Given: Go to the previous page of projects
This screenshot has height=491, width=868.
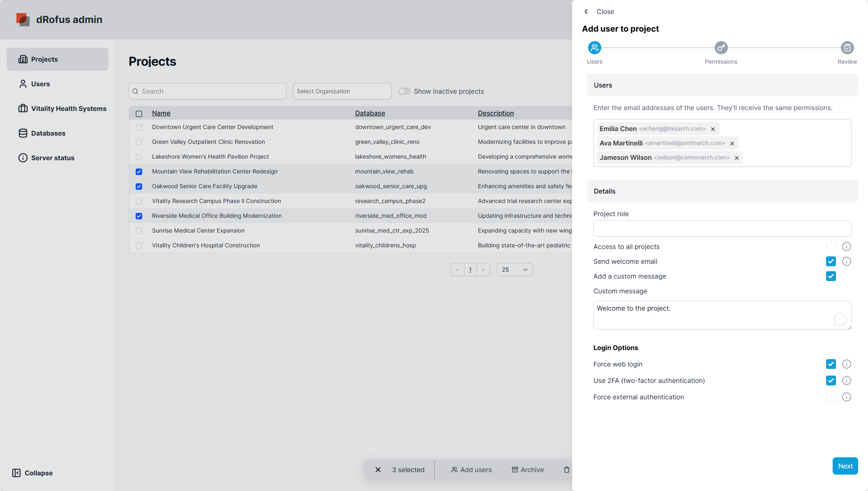Looking at the screenshot, I should (457, 270).
